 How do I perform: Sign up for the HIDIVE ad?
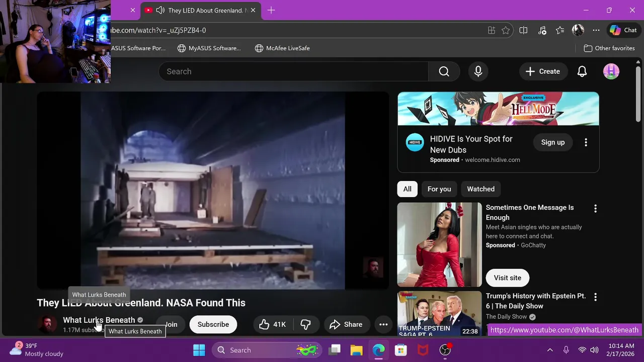pos(553,142)
